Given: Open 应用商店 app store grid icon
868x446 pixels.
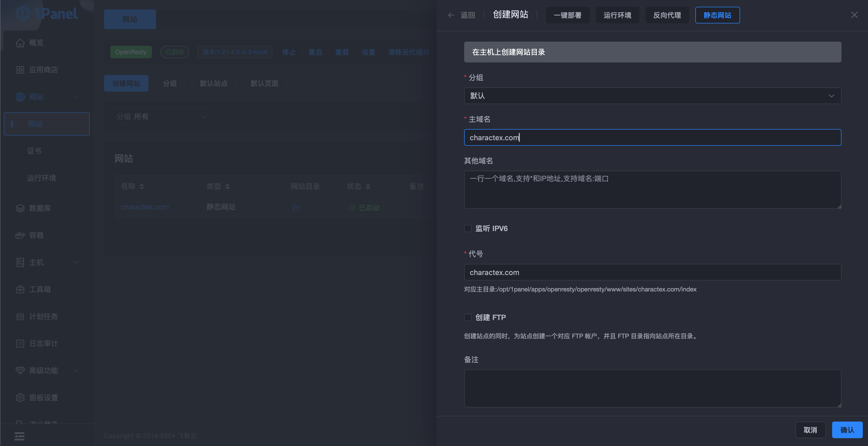Looking at the screenshot, I should [x=20, y=70].
